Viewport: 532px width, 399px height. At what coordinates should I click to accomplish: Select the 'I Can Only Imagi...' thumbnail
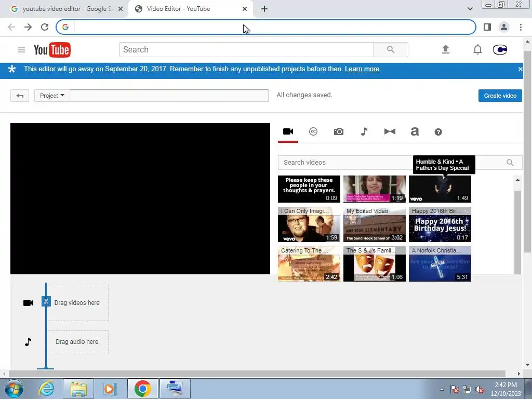tap(309, 224)
